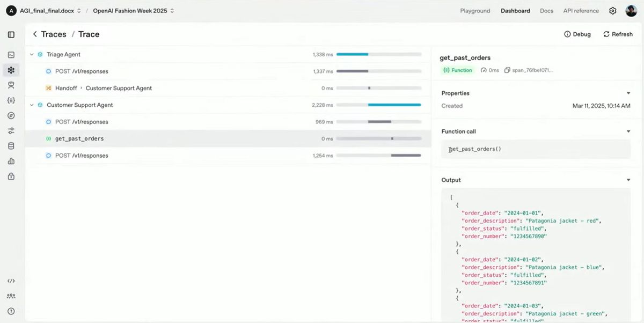Go back to the Traces list link
The image size is (644, 323).
[54, 34]
